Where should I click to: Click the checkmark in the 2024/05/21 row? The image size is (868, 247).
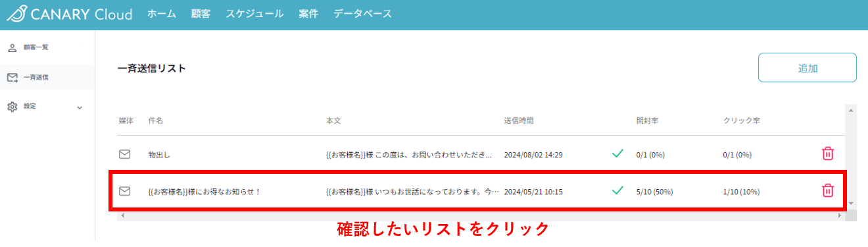[617, 191]
